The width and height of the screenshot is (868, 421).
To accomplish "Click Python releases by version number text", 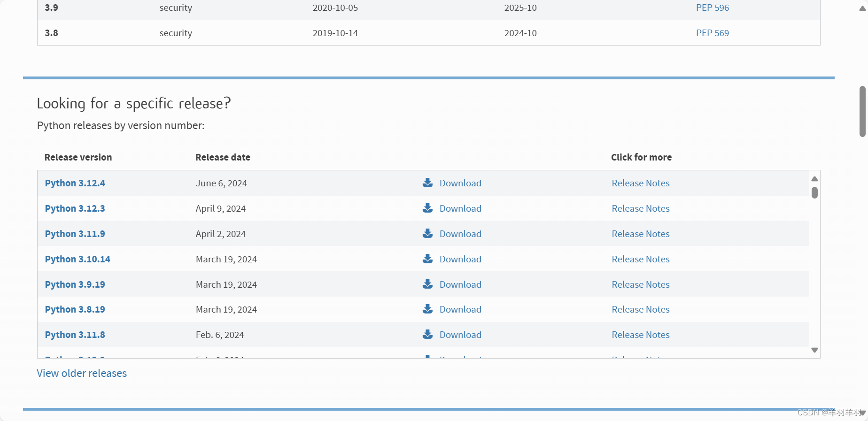I will (121, 125).
